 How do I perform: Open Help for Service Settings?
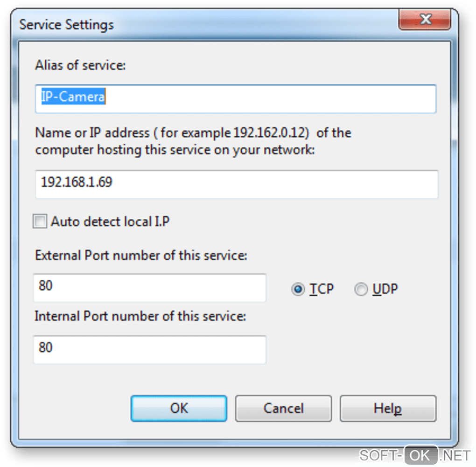[x=387, y=409]
